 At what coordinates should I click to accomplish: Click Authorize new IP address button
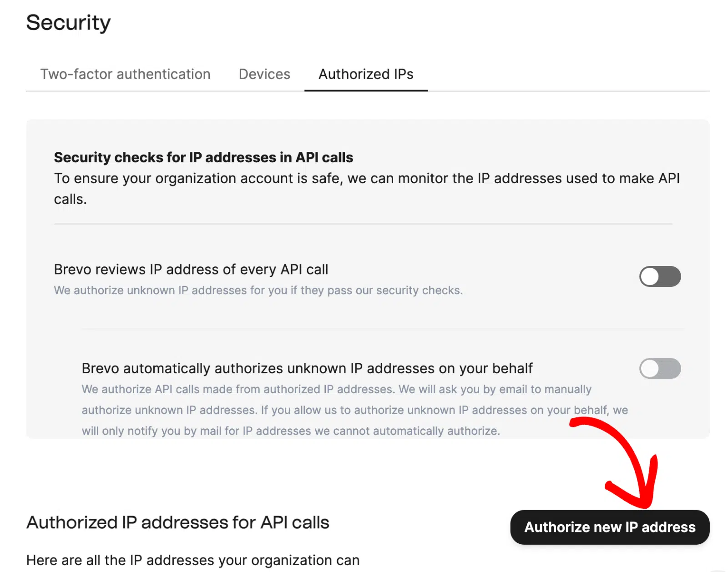click(610, 527)
